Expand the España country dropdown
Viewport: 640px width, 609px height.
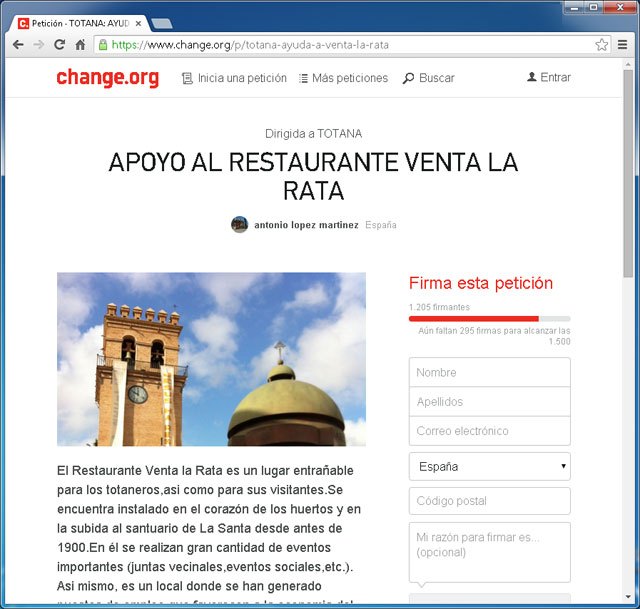pos(489,466)
